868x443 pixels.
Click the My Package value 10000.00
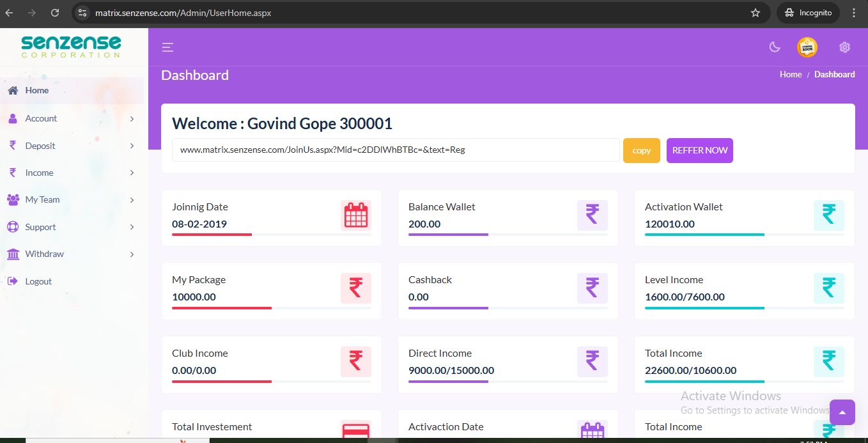194,297
